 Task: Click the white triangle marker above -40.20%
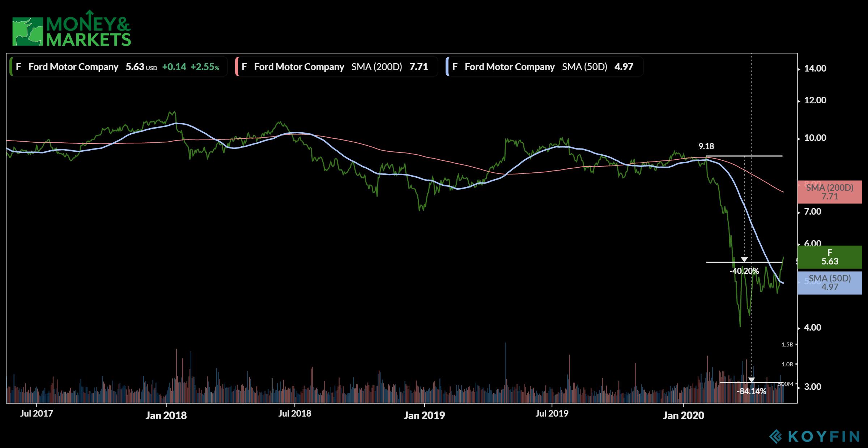(744, 259)
